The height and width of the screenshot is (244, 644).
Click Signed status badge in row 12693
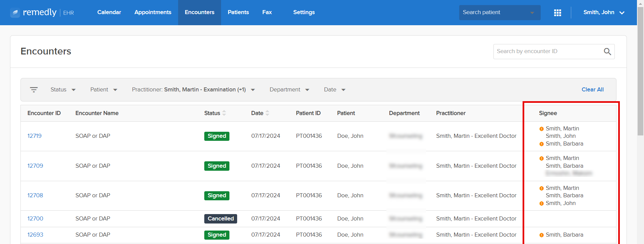click(217, 235)
